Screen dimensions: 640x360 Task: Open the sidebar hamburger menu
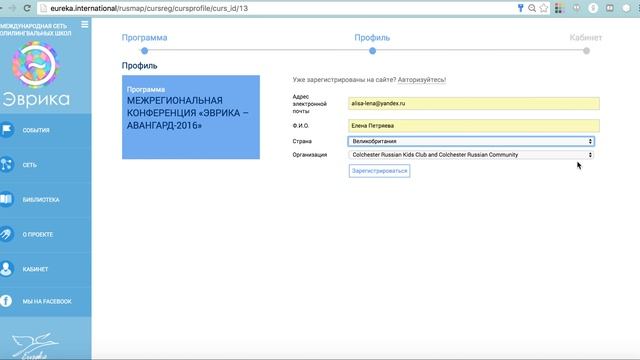point(84,24)
